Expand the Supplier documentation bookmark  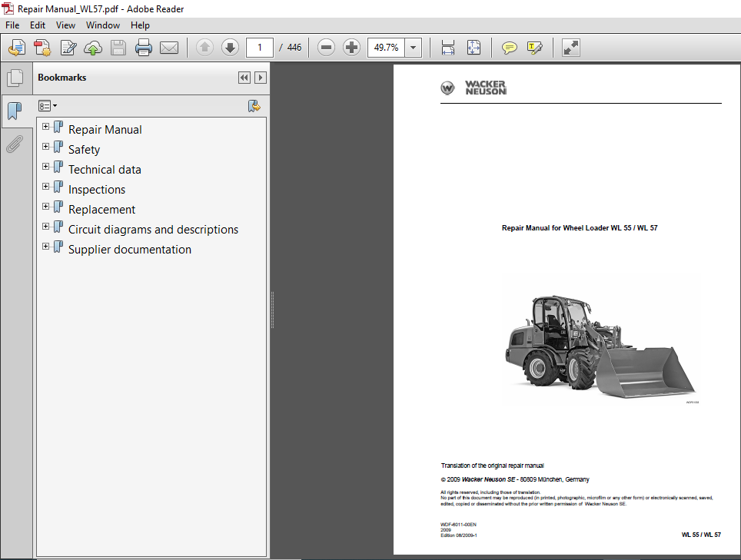[x=46, y=246]
